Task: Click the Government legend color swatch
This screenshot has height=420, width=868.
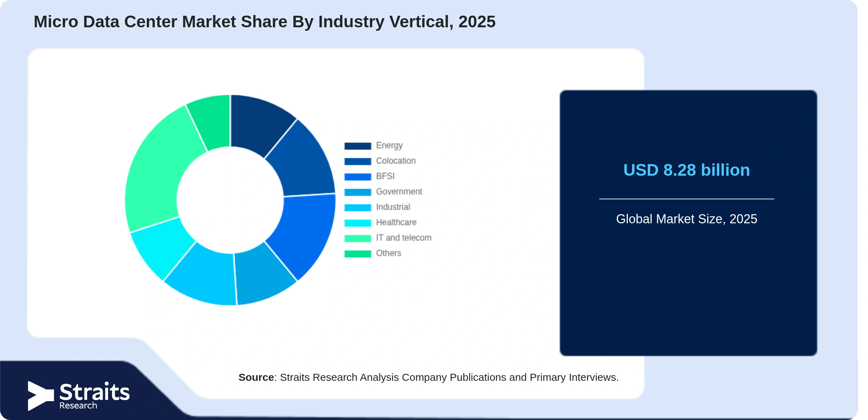Action: pyautogui.click(x=357, y=192)
